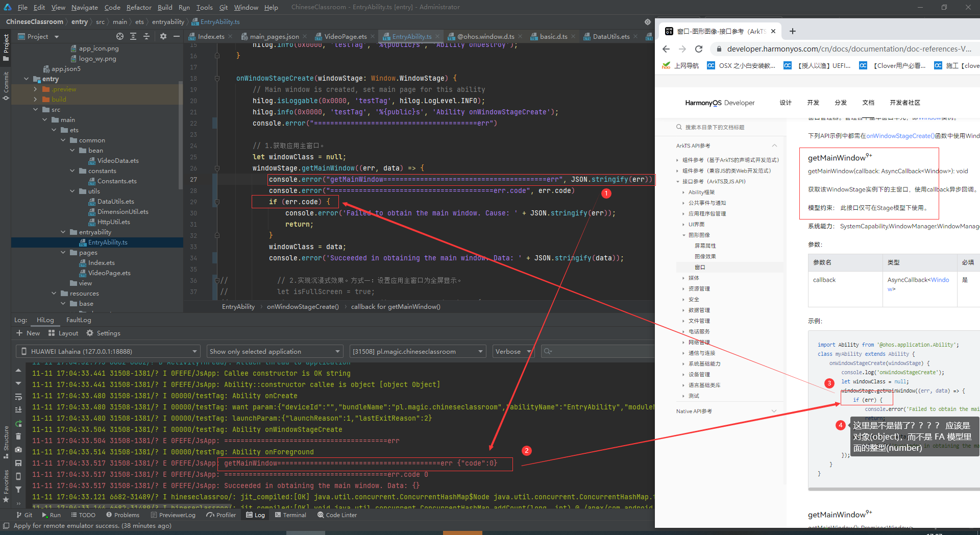Image resolution: width=980 pixels, height=535 pixels.
Task: Open 'Show only selected application' dropdown
Action: point(275,351)
